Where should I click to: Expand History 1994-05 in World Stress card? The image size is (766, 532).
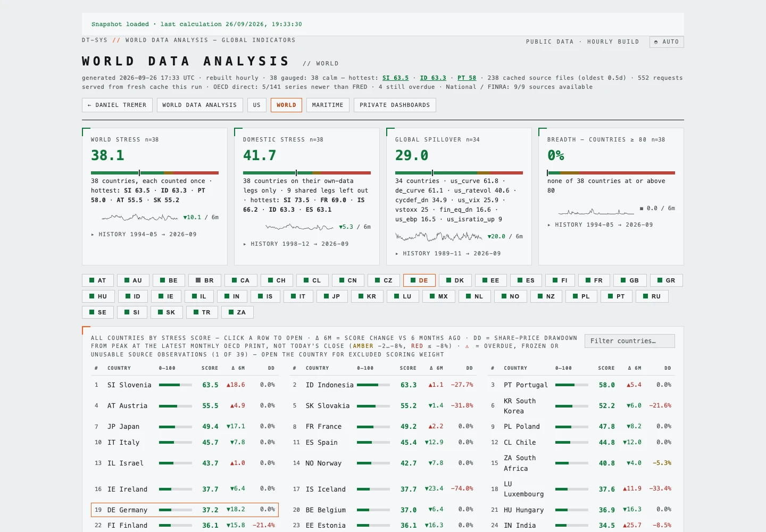144,234
